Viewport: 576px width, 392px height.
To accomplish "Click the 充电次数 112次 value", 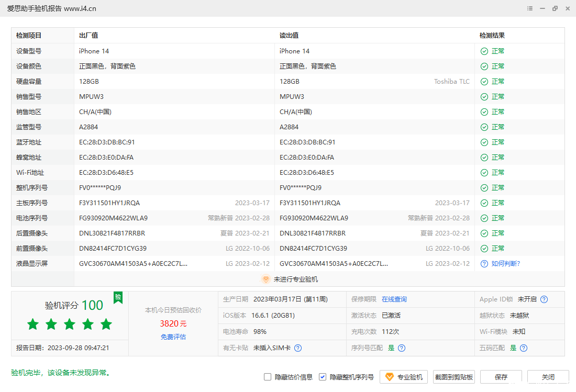I will point(391,332).
